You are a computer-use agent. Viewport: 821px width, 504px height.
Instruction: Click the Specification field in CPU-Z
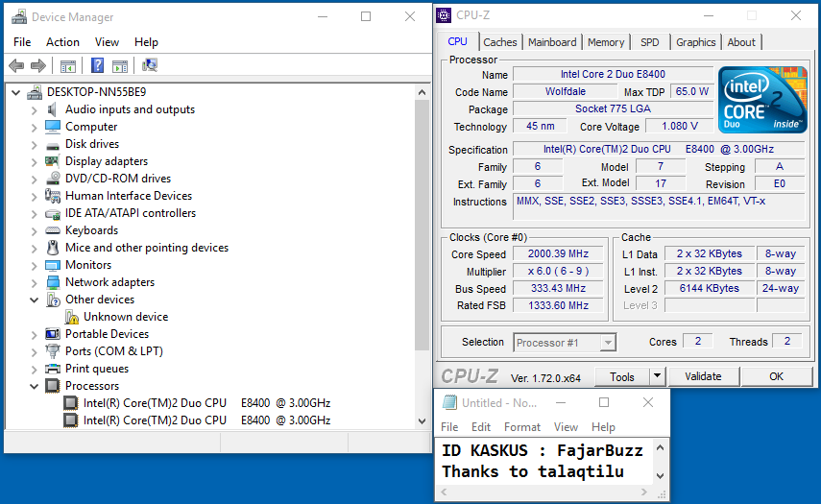[659, 149]
